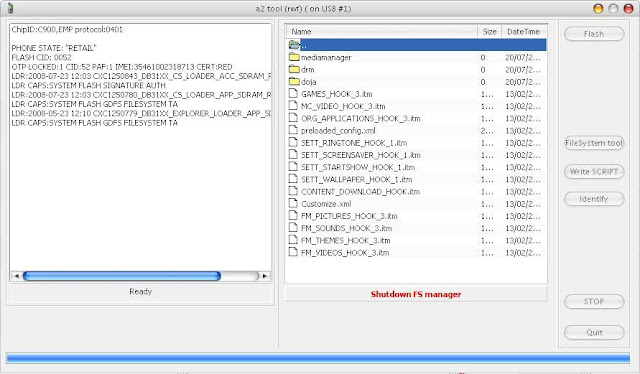Click the file icon of preloaded_config.xml

(x=293, y=130)
